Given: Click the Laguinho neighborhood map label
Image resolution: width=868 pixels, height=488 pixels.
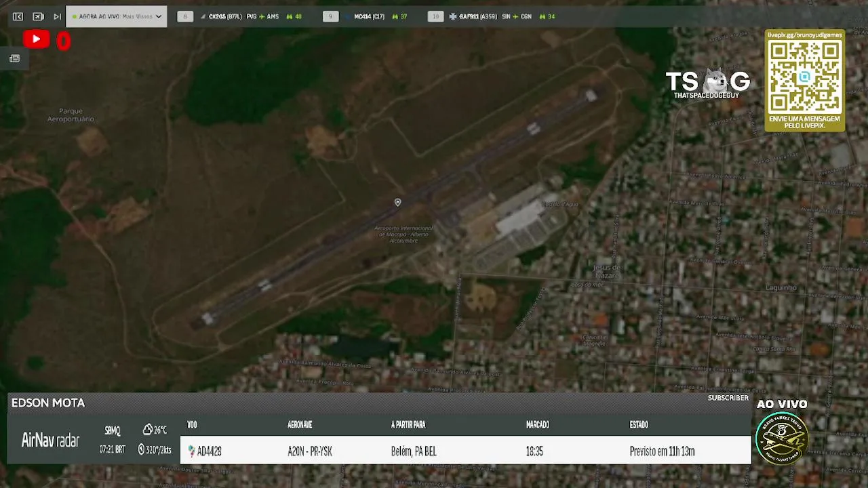Looking at the screenshot, I should point(781,287).
